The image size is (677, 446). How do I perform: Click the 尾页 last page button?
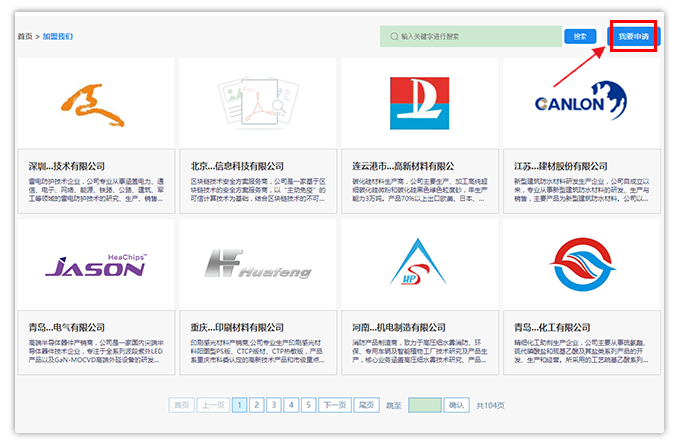tap(367, 405)
